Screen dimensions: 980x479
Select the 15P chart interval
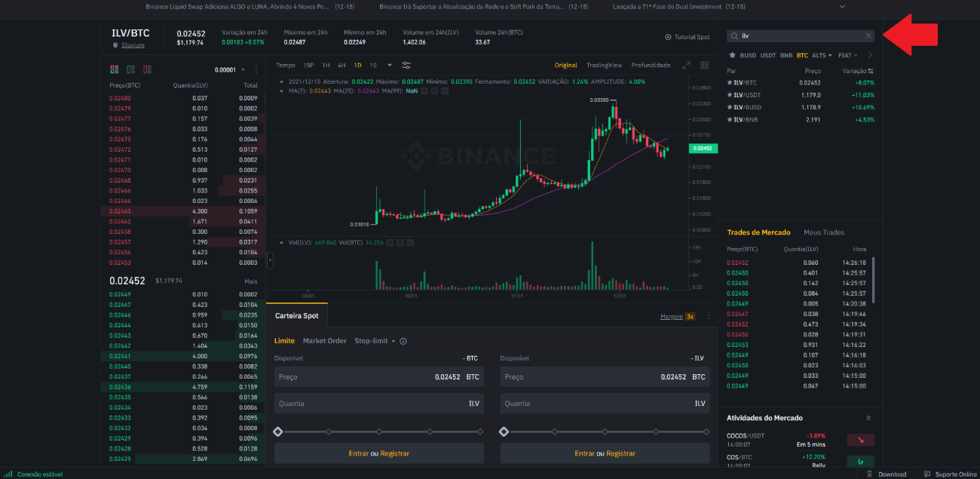(308, 65)
